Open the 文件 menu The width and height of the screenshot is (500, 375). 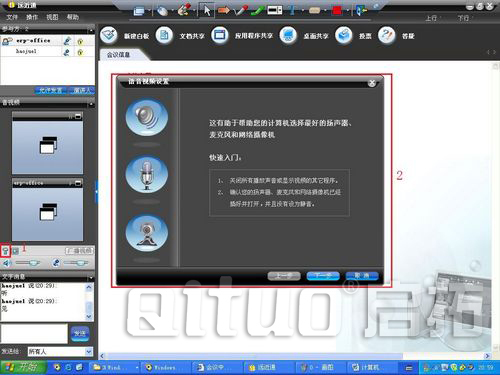[x=12, y=17]
